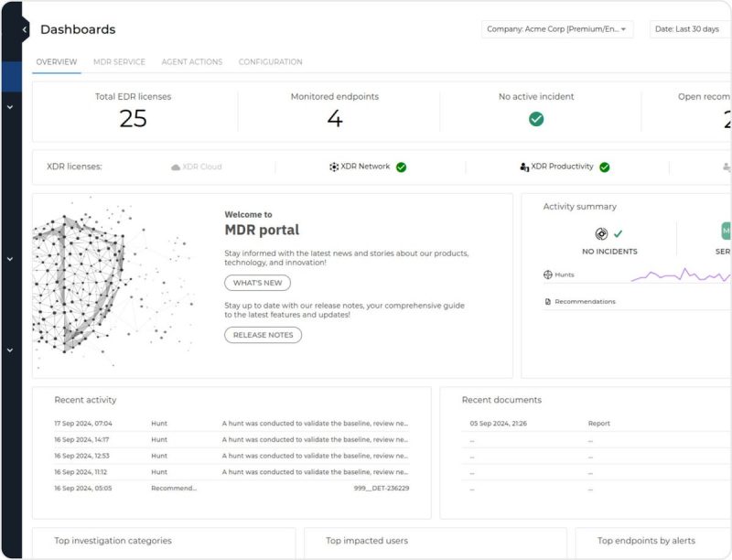
Task: Click the XDR Cloud cloud icon
Action: coord(176,167)
